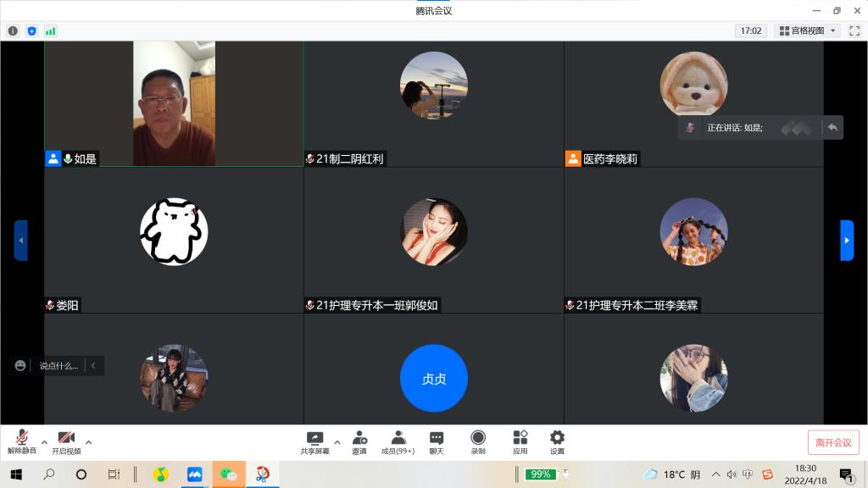
Task: Turn on camera with 开启视频
Action: [66, 442]
